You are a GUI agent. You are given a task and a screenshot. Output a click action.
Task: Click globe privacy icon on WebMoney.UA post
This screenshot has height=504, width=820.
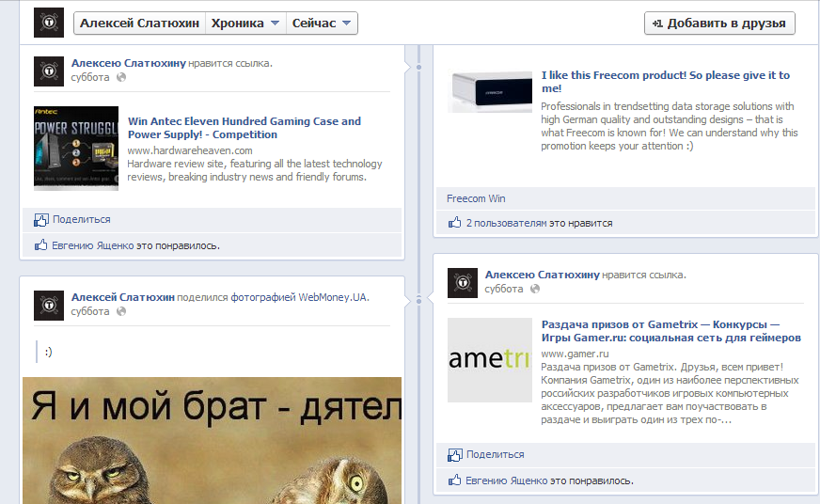pos(121,311)
